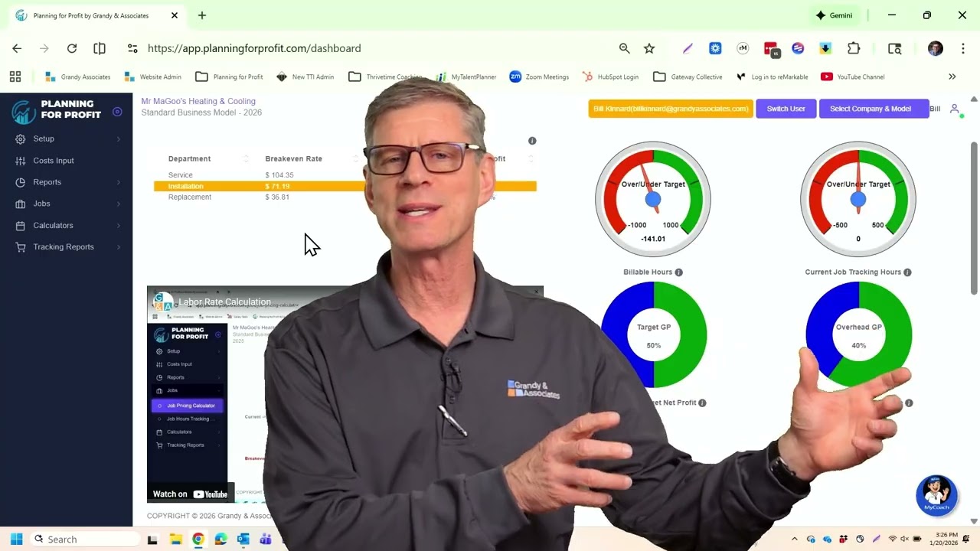
Task: Open the browser extensions puzzle icon
Action: [x=854, y=48]
